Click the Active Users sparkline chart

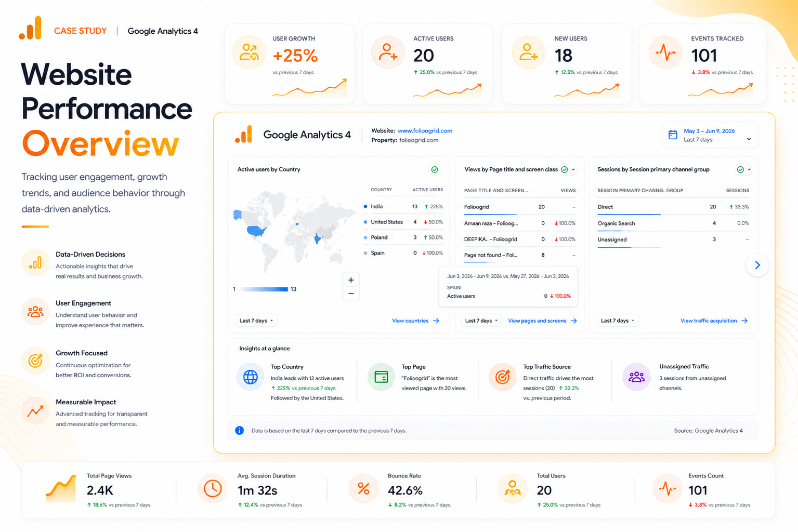(448, 90)
